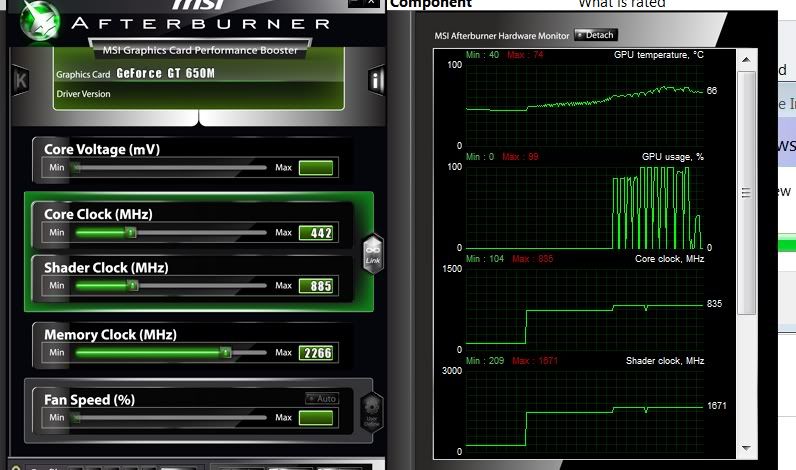The width and height of the screenshot is (796, 470).
Task: Edit the Core Voltage value box
Action: coord(316,167)
